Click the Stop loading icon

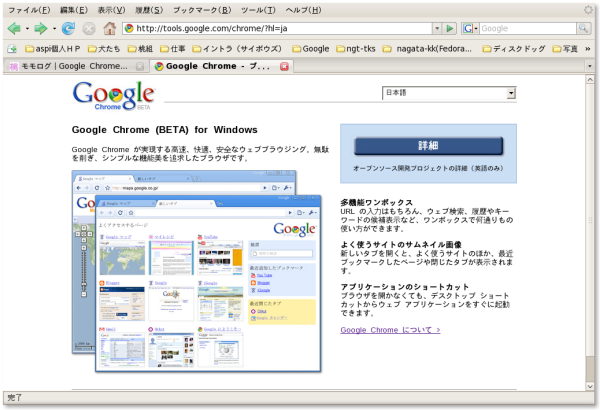[x=89, y=28]
